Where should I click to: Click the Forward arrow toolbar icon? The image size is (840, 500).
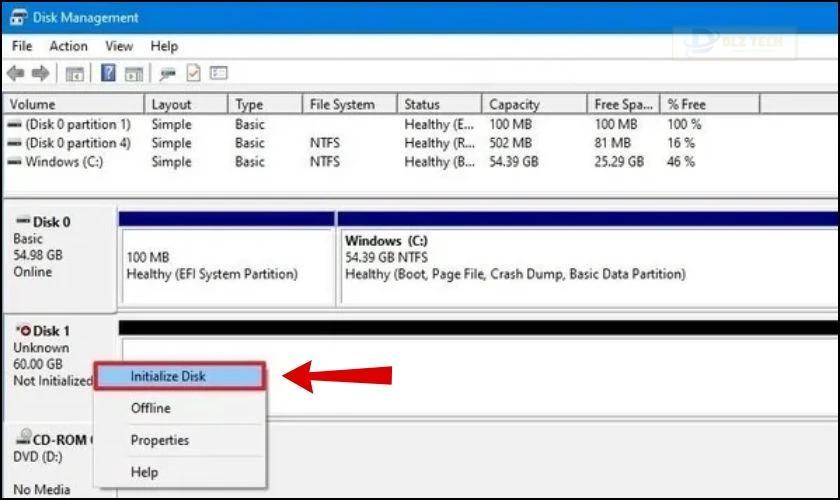[41, 73]
